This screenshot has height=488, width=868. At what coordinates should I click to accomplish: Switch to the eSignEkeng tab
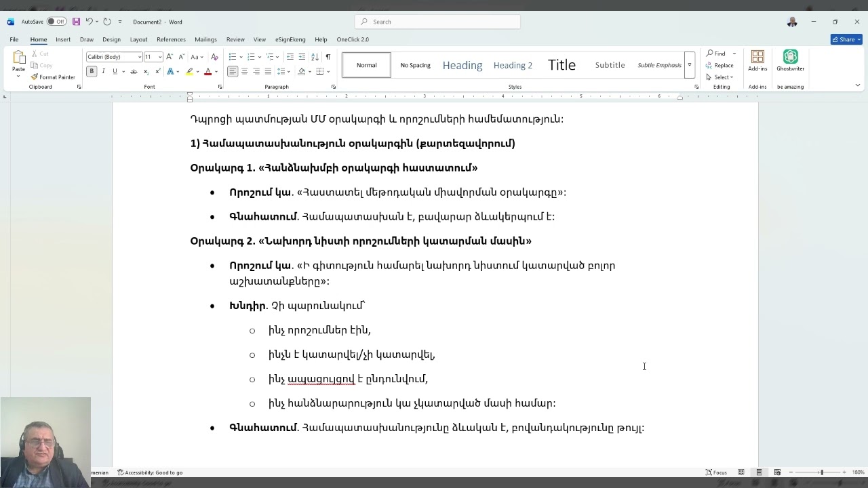[x=290, y=39]
